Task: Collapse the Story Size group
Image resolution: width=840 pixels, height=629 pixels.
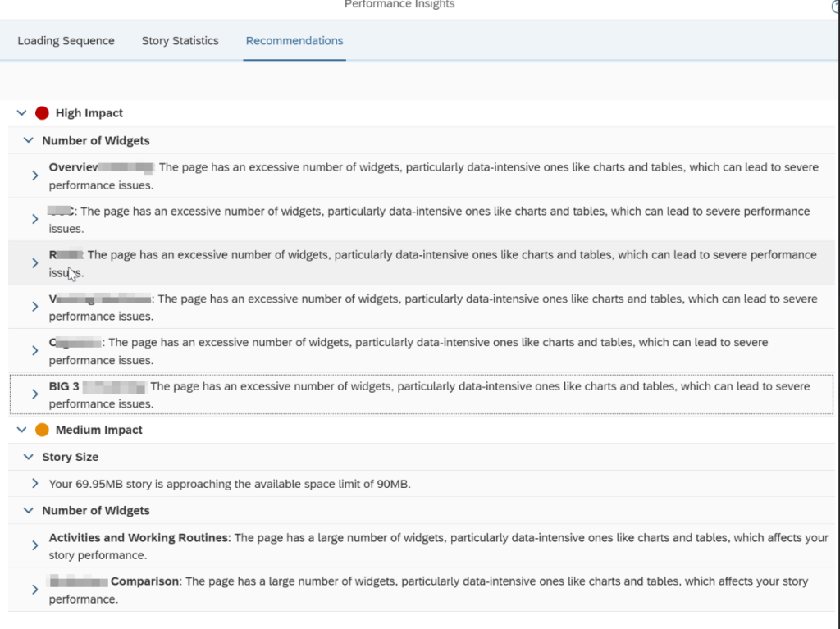Action: (x=30, y=458)
